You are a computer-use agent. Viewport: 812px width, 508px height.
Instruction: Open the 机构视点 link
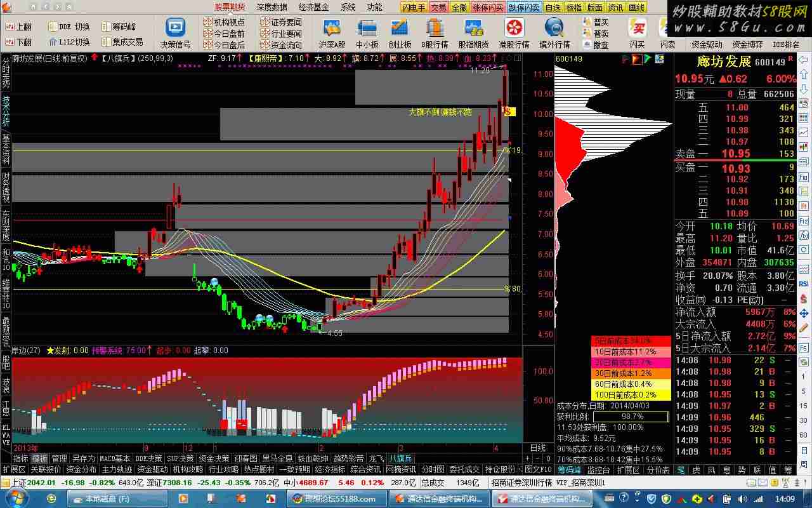225,22
